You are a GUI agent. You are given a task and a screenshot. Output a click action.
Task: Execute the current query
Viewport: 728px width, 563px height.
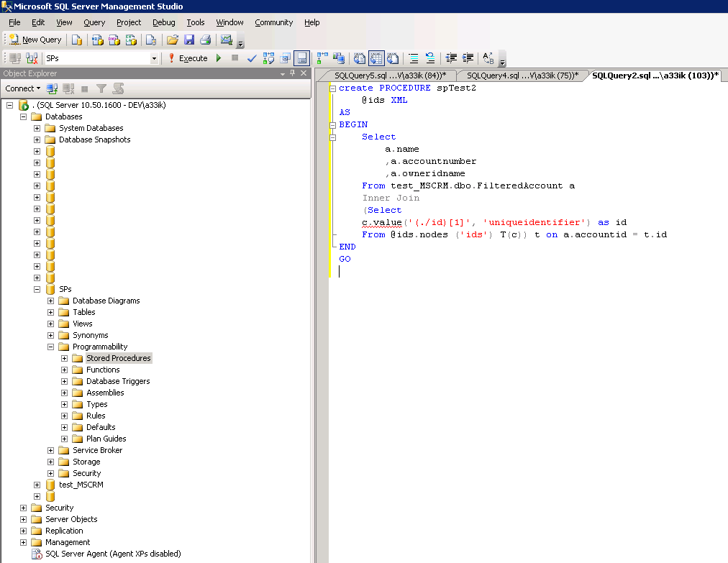(188, 58)
